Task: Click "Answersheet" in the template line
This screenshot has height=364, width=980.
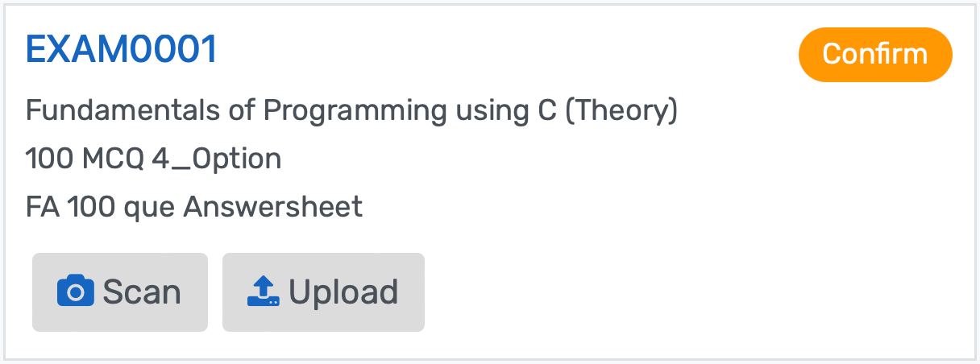Action: (273, 207)
